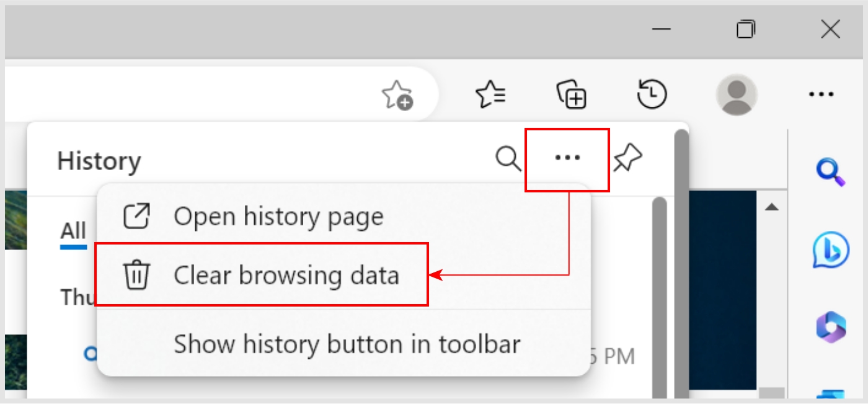Switch to the All history tab
Screen dimensions: 868x404
(x=73, y=231)
